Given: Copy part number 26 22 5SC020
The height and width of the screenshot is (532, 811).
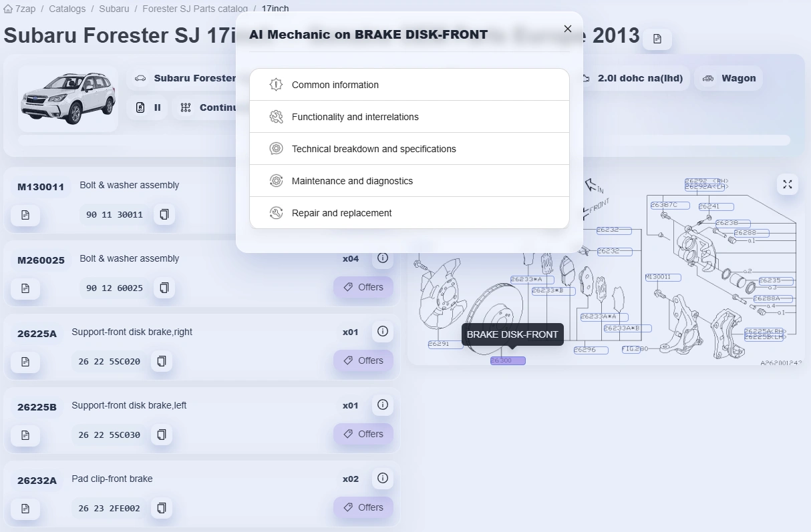Looking at the screenshot, I should click(x=161, y=362).
